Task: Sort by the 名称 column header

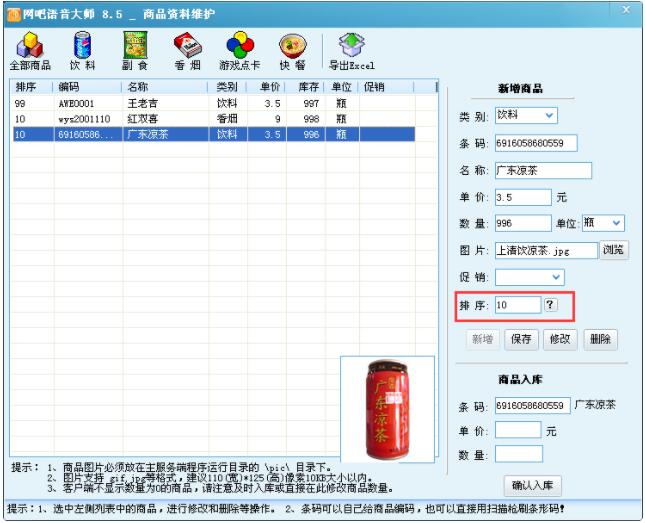Action: (165, 87)
